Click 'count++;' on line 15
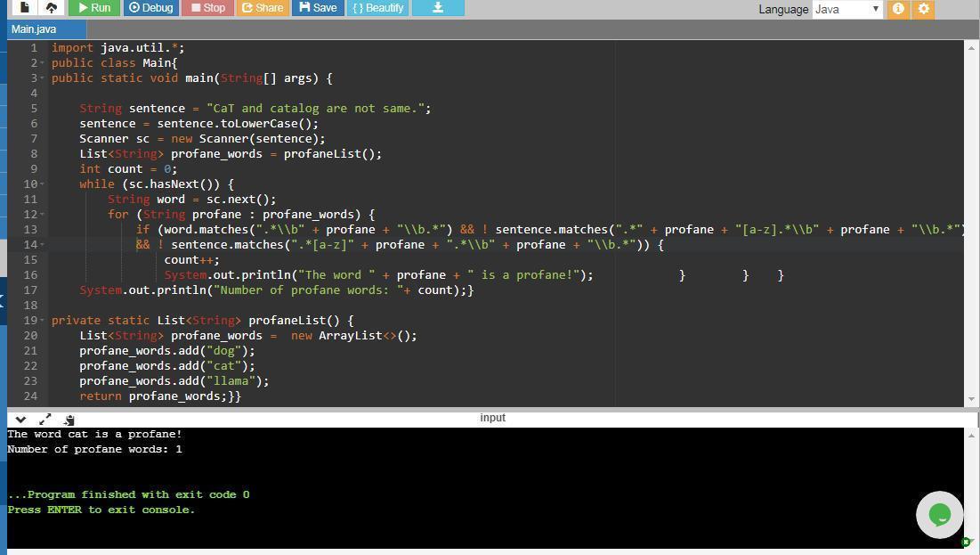The image size is (980, 555). 192,259
